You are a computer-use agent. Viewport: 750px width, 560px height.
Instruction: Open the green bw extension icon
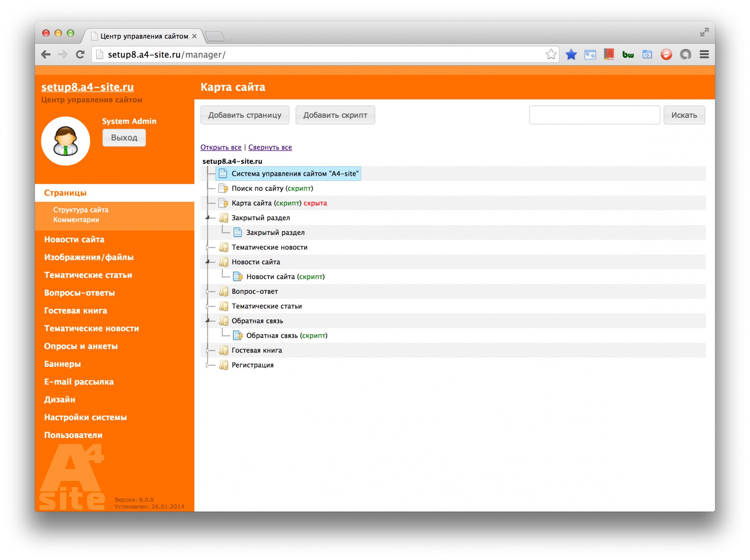(x=628, y=55)
